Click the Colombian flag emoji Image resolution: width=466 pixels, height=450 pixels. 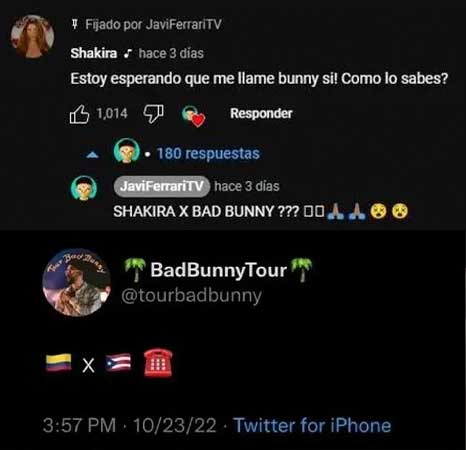[59, 363]
